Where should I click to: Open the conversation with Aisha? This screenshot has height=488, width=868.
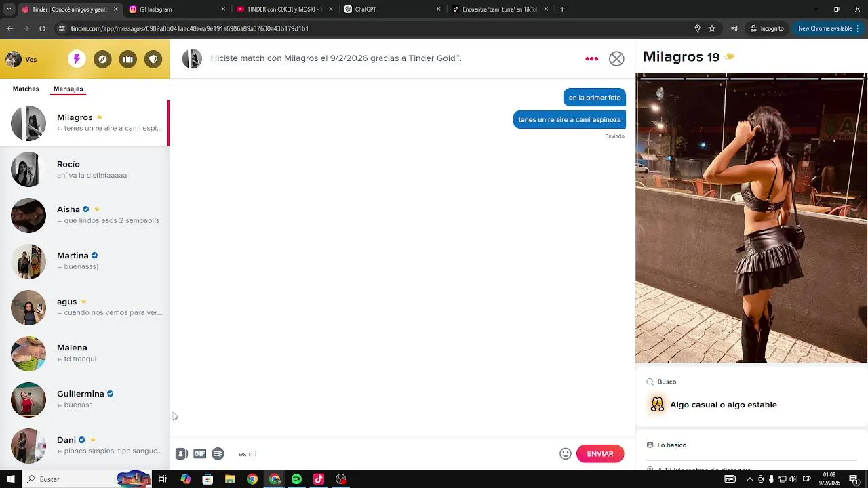(84, 215)
